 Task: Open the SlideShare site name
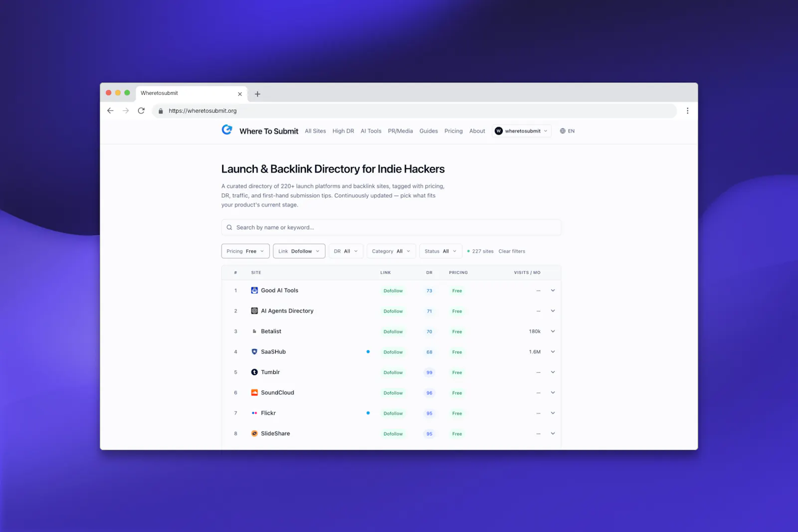coord(275,433)
